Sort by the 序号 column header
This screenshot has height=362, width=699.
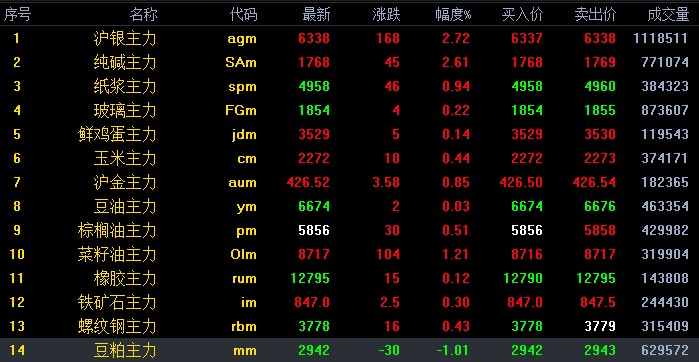[17, 15]
